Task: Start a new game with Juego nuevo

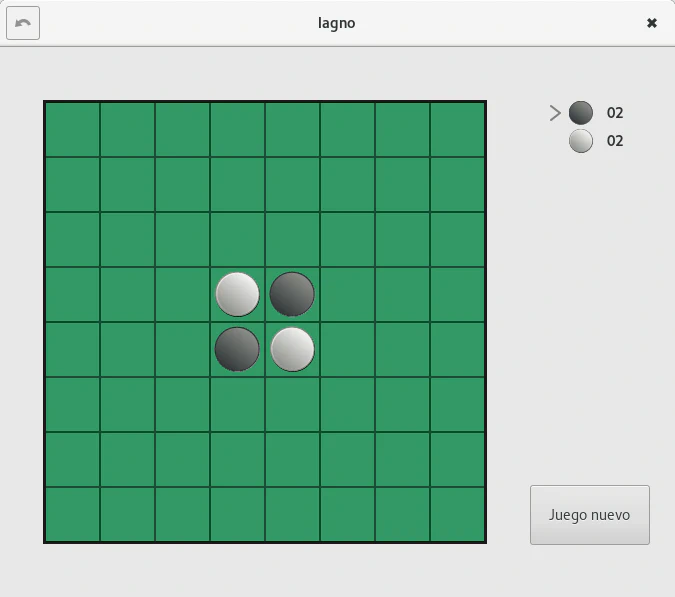Action: coord(589,515)
